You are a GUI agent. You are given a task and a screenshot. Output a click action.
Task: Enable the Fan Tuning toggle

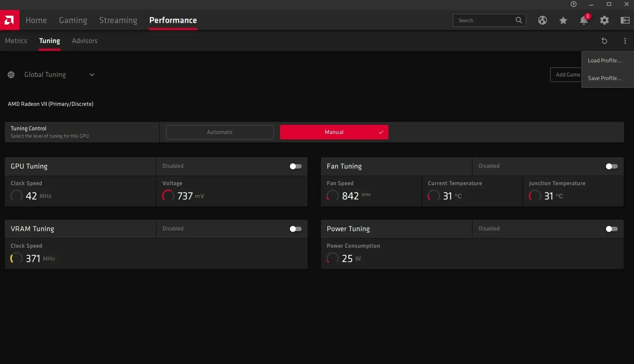(x=612, y=166)
